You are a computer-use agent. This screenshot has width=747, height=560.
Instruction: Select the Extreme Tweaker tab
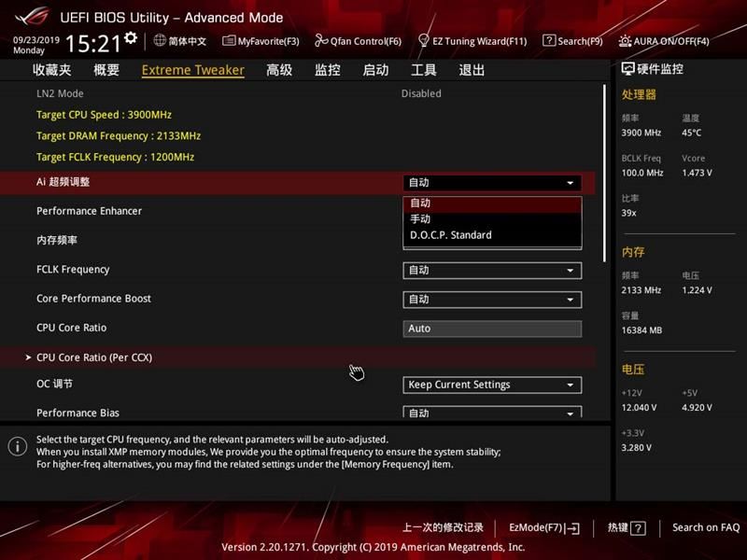point(193,70)
